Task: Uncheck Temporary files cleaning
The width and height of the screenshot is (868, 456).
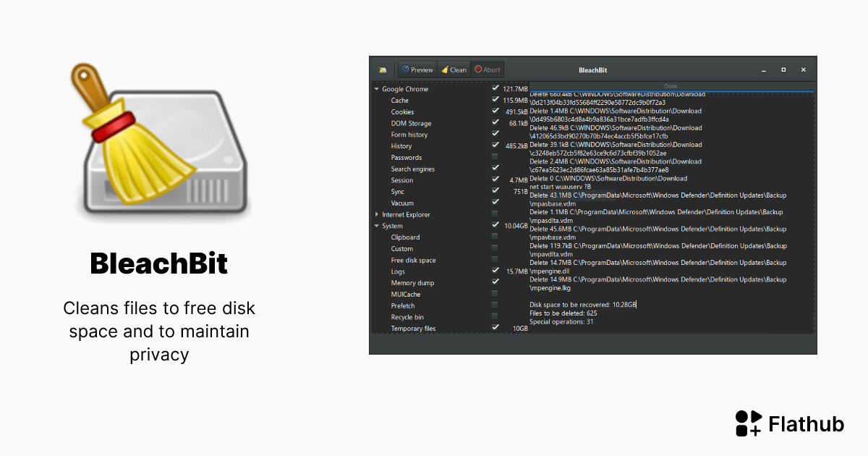Action: tap(495, 328)
